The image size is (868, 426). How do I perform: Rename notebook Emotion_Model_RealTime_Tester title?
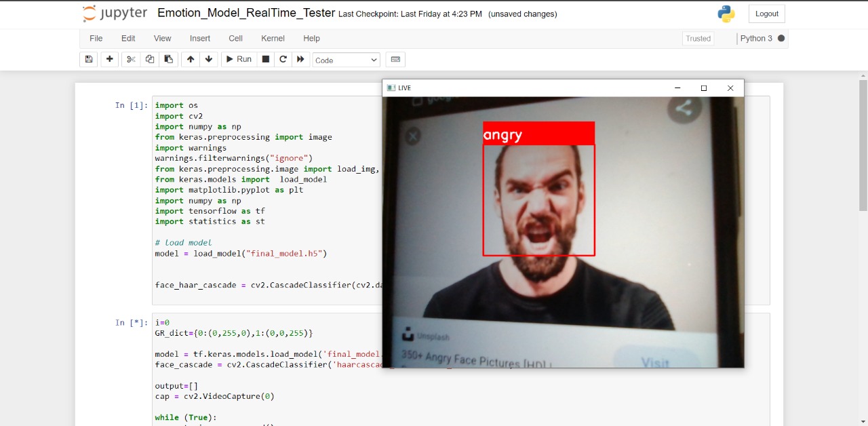coord(246,13)
